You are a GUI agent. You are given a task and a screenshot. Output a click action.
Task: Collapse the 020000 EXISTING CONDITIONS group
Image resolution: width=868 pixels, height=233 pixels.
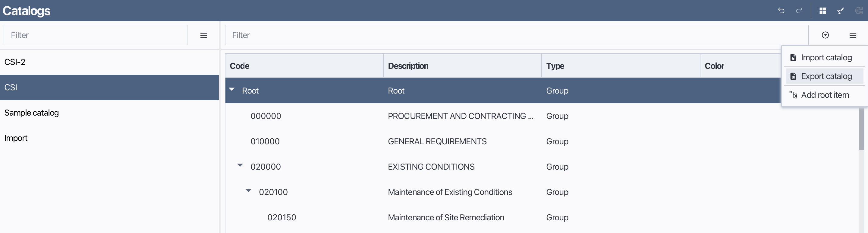pos(240,165)
